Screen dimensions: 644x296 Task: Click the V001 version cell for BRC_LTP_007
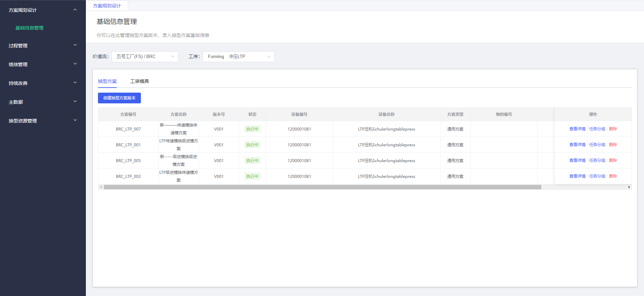click(x=219, y=129)
